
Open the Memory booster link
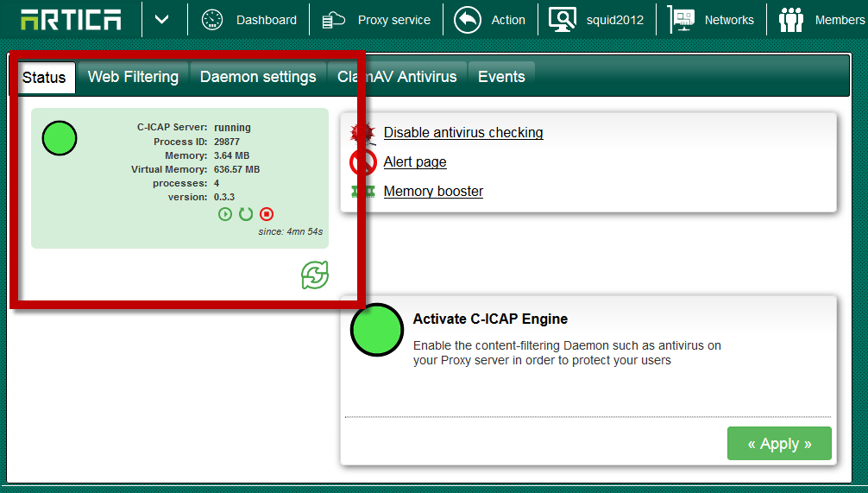tap(433, 191)
